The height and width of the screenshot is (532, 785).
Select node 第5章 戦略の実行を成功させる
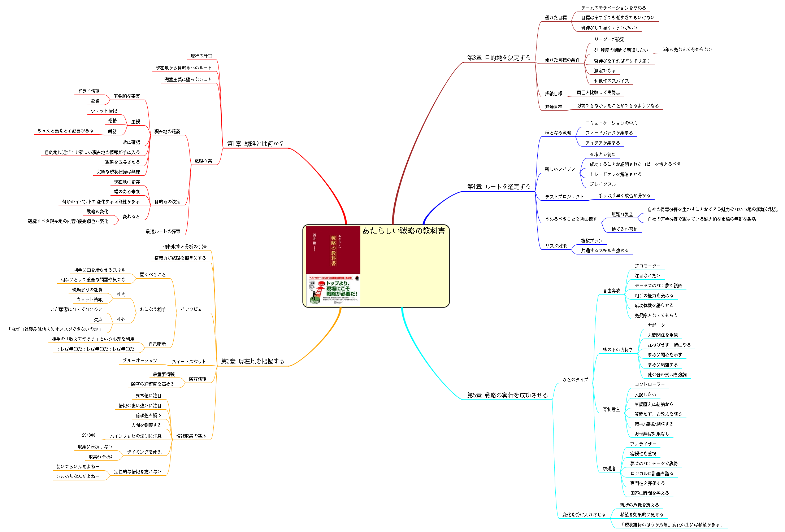point(507,395)
